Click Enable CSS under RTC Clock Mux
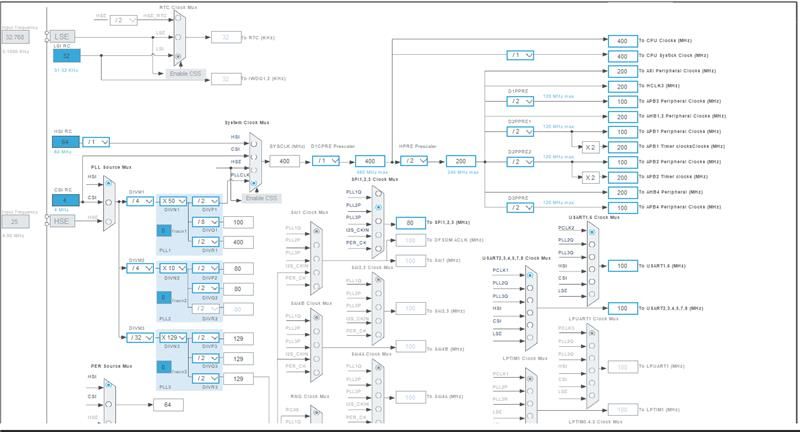Viewport: 800px width, 432px height. pyautogui.click(x=186, y=74)
